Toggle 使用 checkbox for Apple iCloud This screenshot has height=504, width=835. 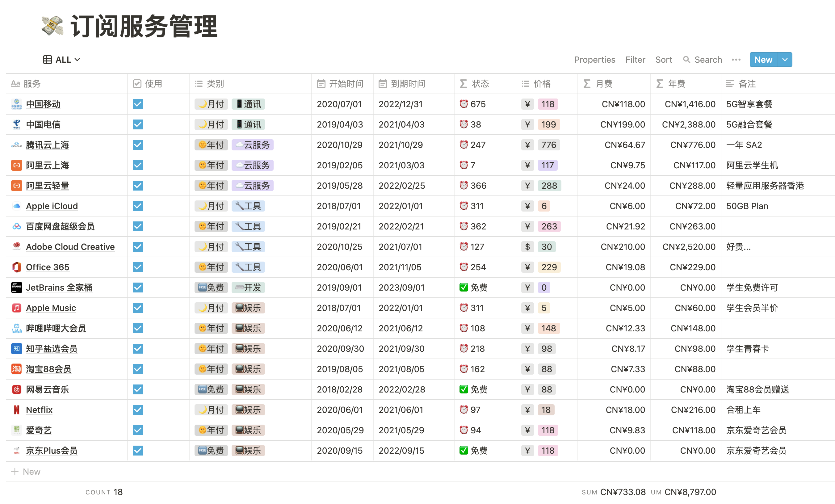click(138, 206)
